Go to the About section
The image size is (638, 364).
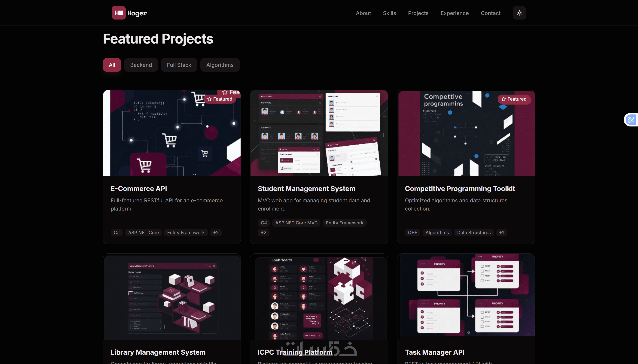[x=363, y=13]
